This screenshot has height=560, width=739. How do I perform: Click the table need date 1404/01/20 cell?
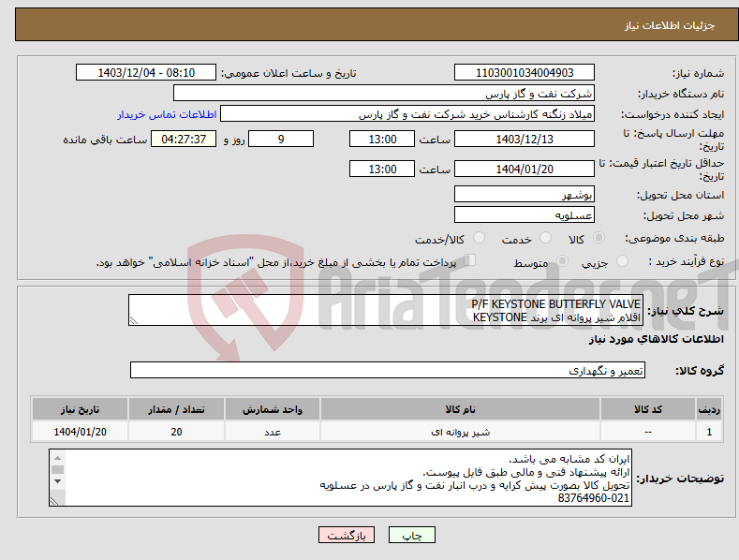click(80, 432)
